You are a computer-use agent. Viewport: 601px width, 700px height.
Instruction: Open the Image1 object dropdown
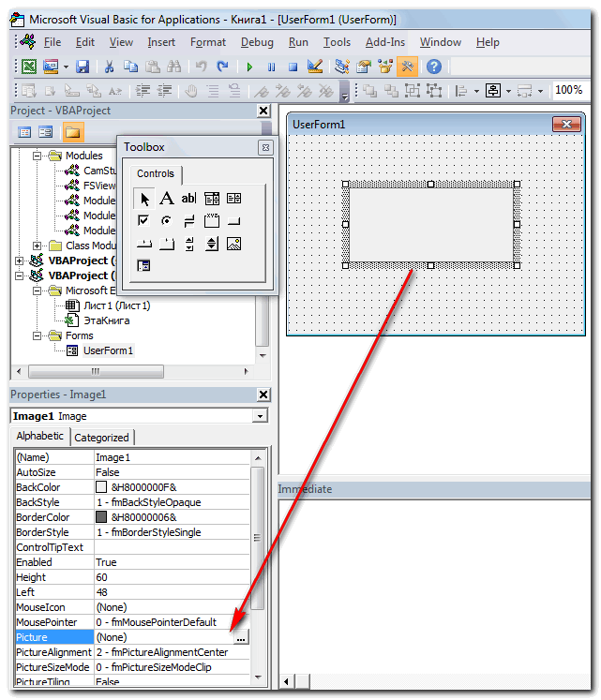click(x=260, y=416)
